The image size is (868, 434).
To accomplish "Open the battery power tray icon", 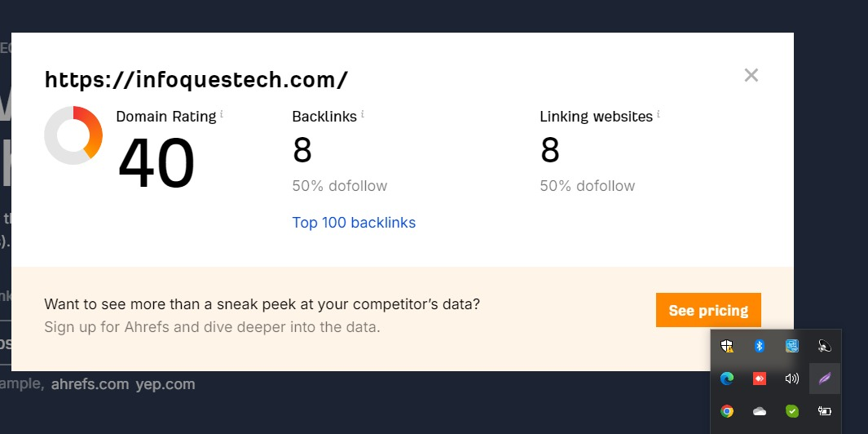I will click(825, 411).
